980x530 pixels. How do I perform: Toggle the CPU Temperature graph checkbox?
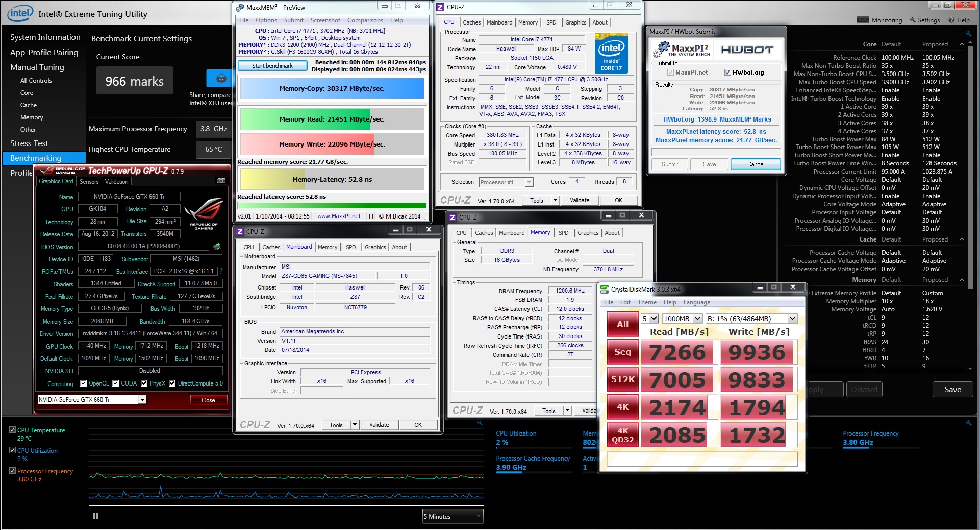pyautogui.click(x=12, y=430)
